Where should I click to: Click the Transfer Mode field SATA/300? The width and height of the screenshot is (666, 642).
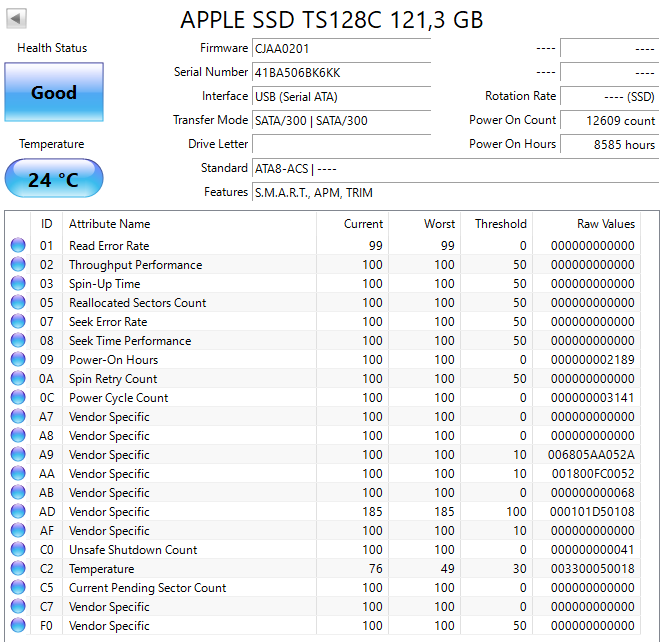341,120
